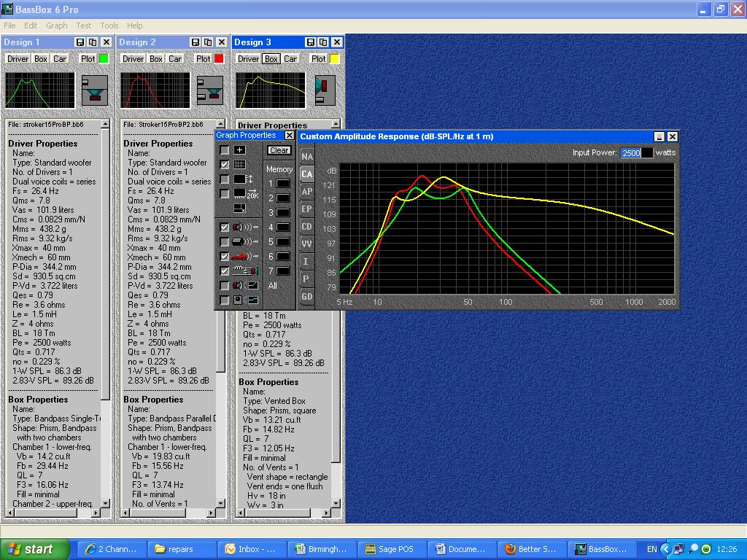The height and width of the screenshot is (560, 747).
Task: Switch to the CD graph tab
Action: point(307,227)
